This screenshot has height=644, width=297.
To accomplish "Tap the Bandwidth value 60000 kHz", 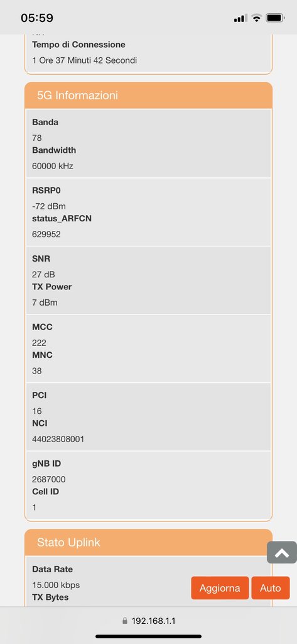I will [53, 166].
